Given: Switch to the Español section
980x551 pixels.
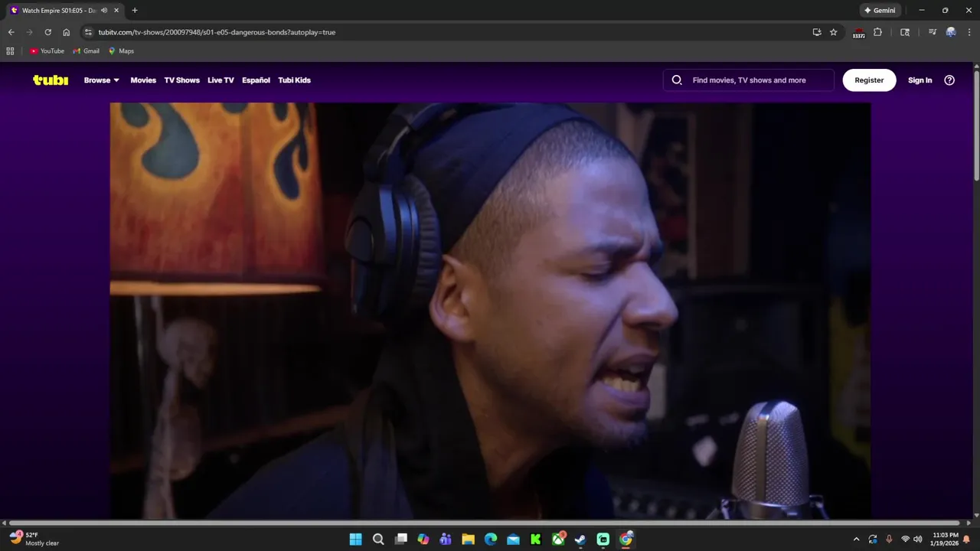Looking at the screenshot, I should coord(256,80).
